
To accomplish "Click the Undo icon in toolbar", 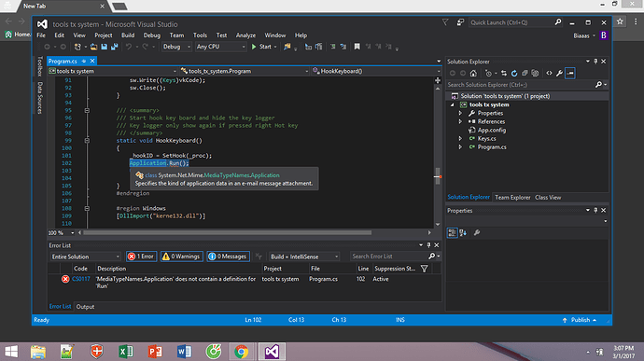I will (x=129, y=47).
